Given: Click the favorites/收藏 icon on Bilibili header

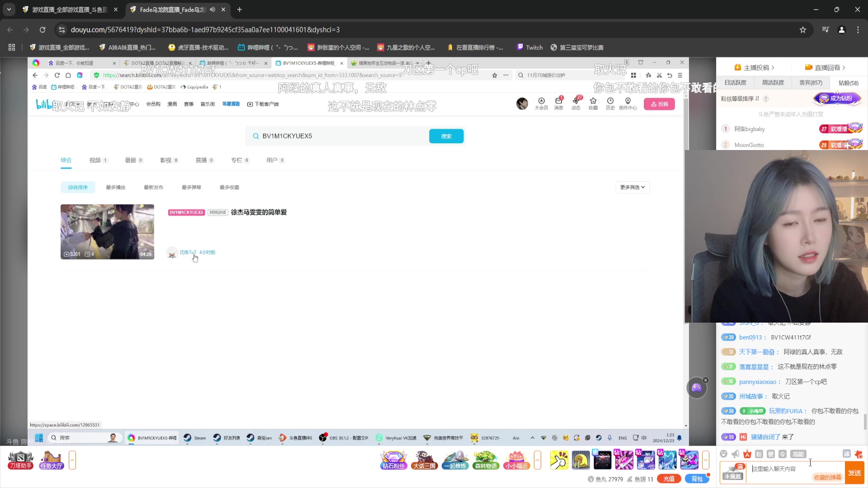Looking at the screenshot, I should click(x=593, y=103).
